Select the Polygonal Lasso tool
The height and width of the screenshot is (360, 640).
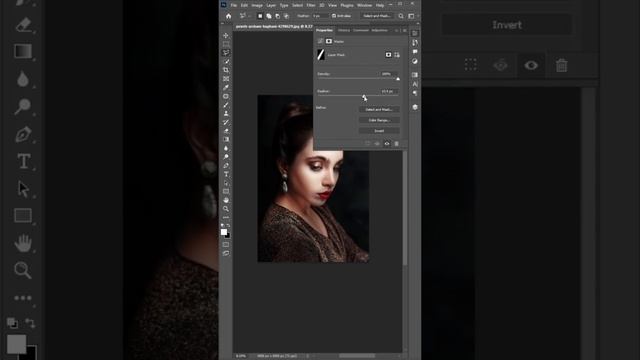(226, 53)
